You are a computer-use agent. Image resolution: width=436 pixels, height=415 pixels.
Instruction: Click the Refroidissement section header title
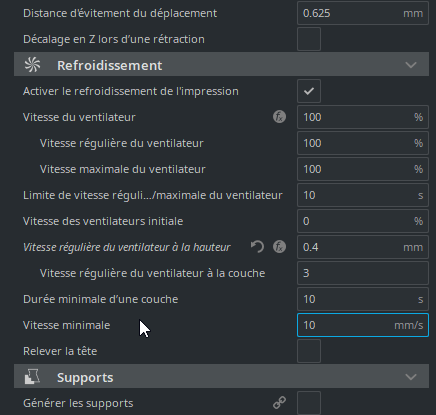(110, 65)
